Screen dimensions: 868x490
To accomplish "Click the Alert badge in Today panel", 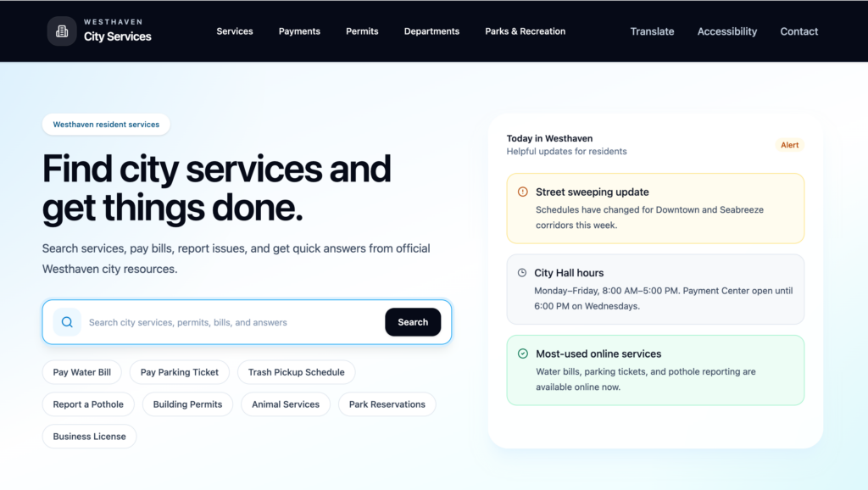I will (789, 145).
